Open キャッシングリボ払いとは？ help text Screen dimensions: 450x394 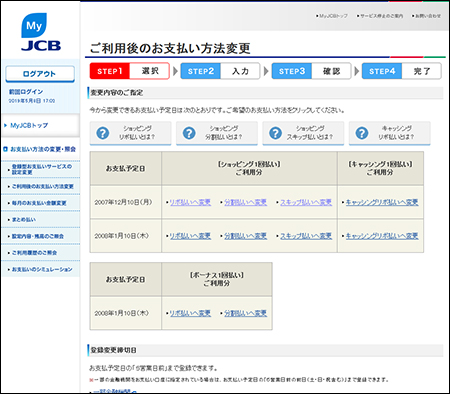tap(396, 133)
